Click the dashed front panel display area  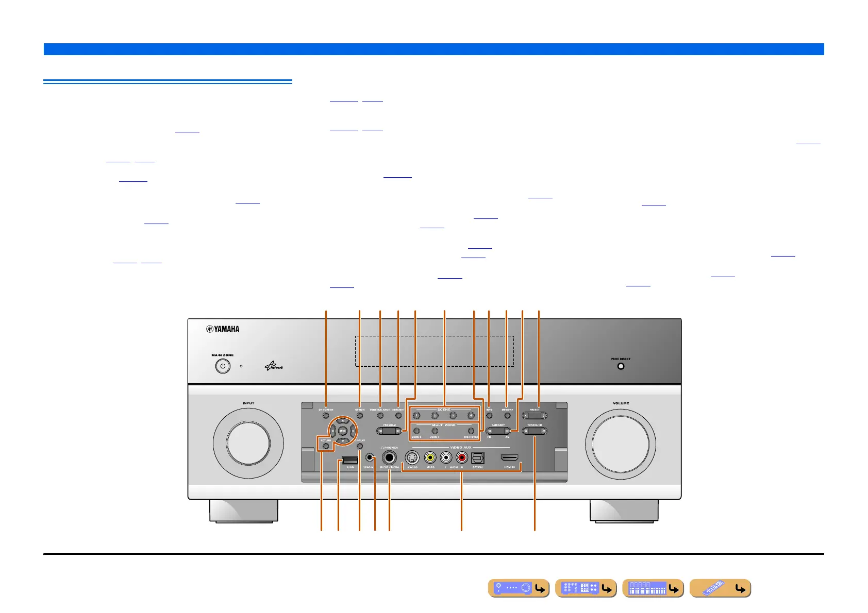pyautogui.click(x=435, y=351)
